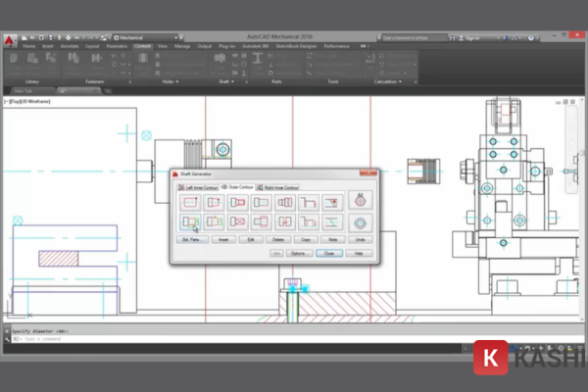Click the side view keyway circle icon
The image size is (588, 392).
[x=360, y=201]
